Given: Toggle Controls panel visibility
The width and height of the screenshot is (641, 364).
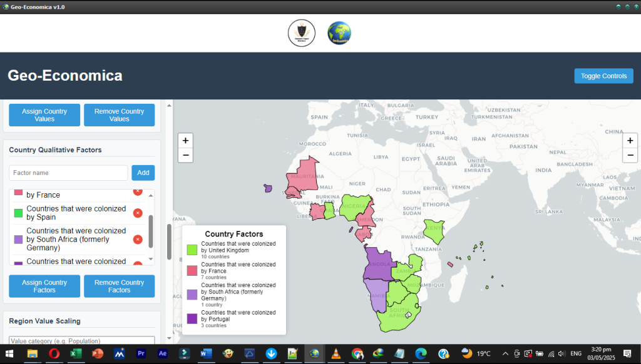Looking at the screenshot, I should 603,76.
